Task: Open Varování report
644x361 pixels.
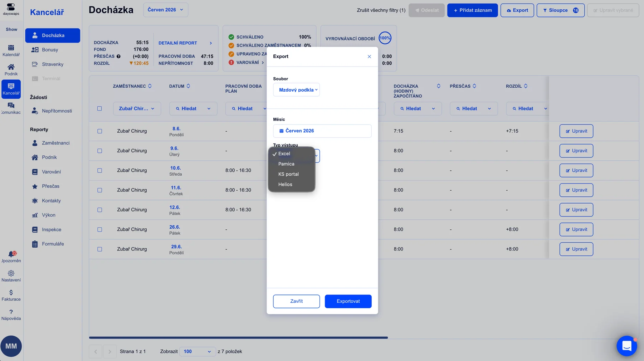Action: tap(53, 172)
